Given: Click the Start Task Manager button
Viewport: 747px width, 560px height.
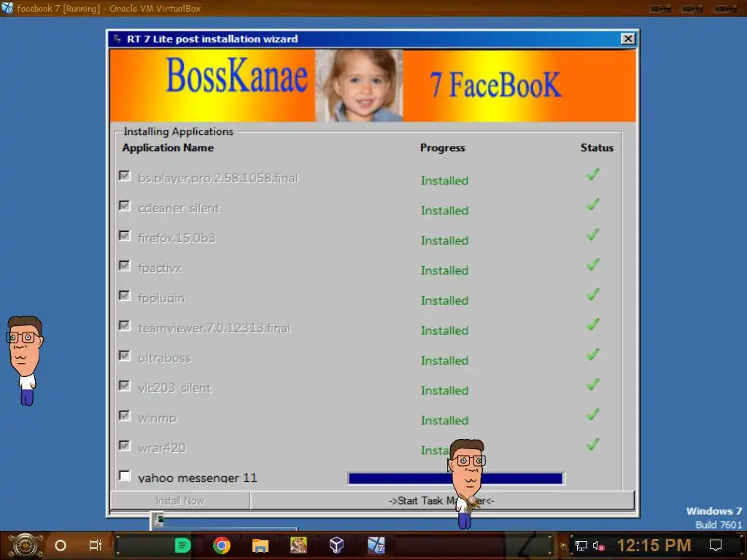Looking at the screenshot, I should tap(442, 500).
